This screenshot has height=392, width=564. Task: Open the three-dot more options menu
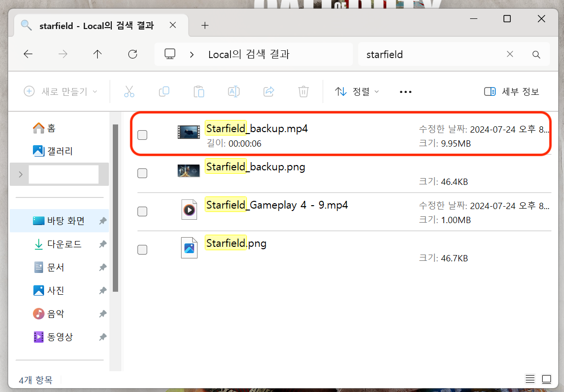[x=406, y=92]
